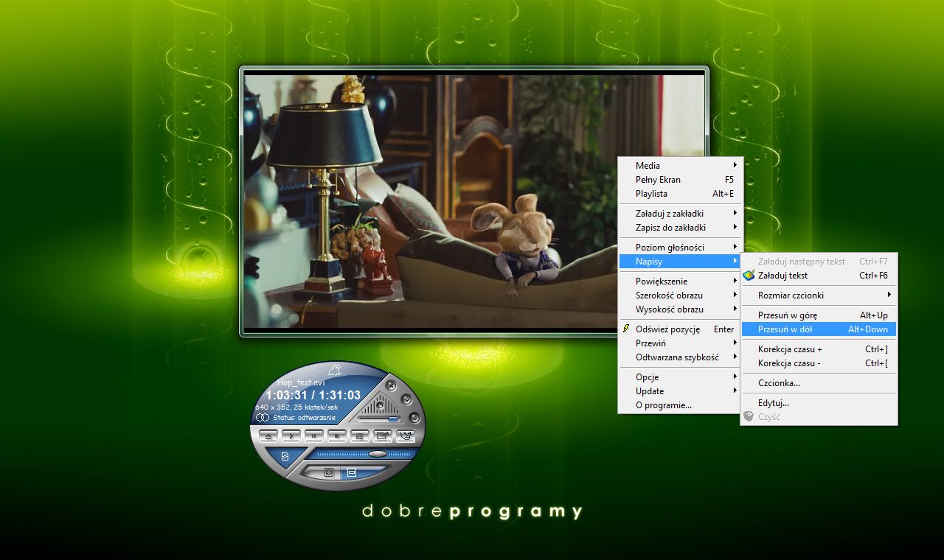This screenshot has width=944, height=560.
Task: Open Czcionka... dialog
Action: tap(819, 382)
